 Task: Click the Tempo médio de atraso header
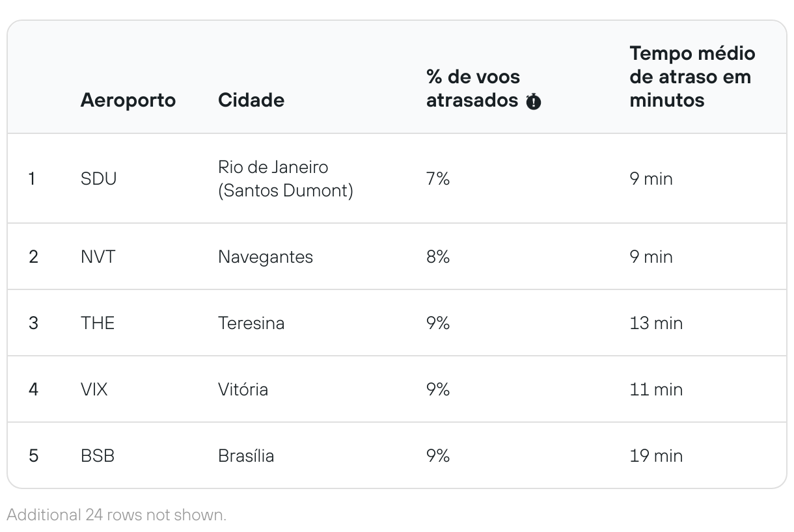[692, 77]
